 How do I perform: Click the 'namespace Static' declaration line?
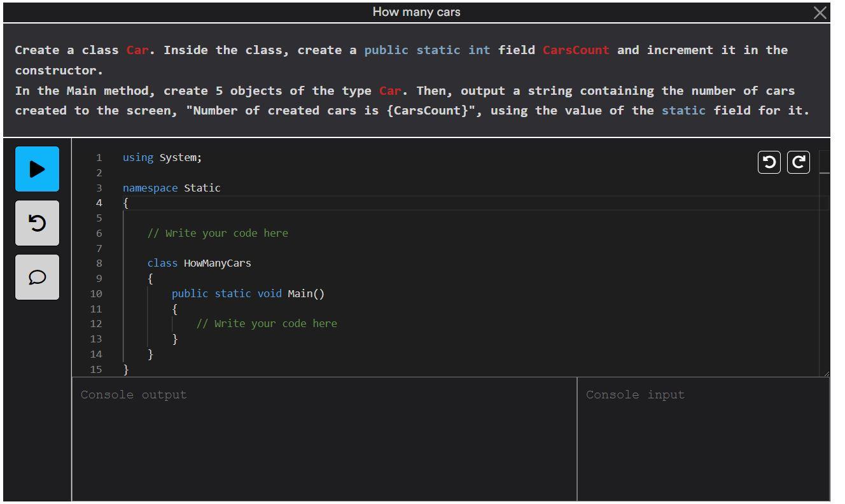click(172, 188)
